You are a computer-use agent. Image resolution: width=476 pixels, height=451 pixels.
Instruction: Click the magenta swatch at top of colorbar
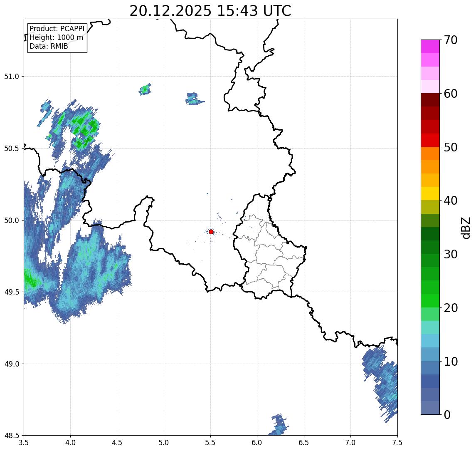click(430, 47)
